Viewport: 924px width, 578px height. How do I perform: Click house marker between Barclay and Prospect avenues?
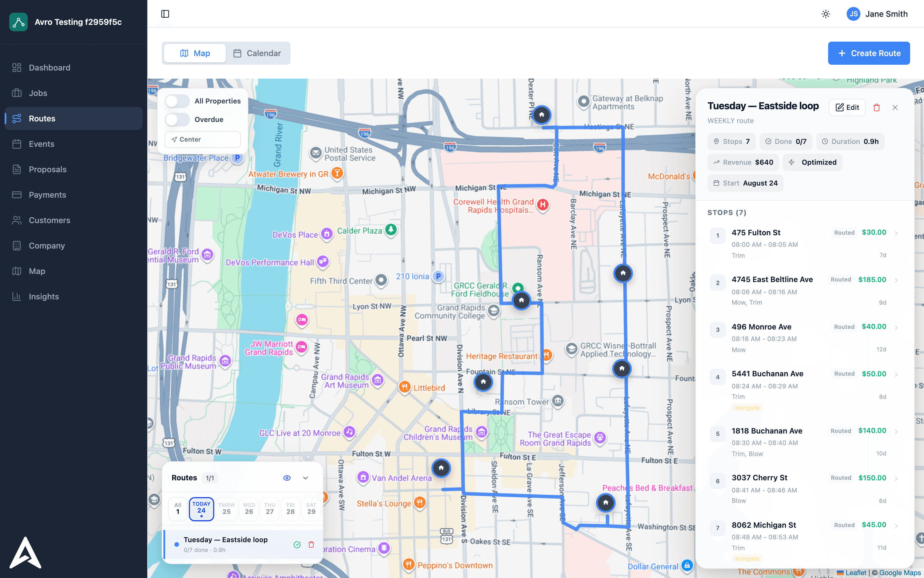(x=623, y=273)
